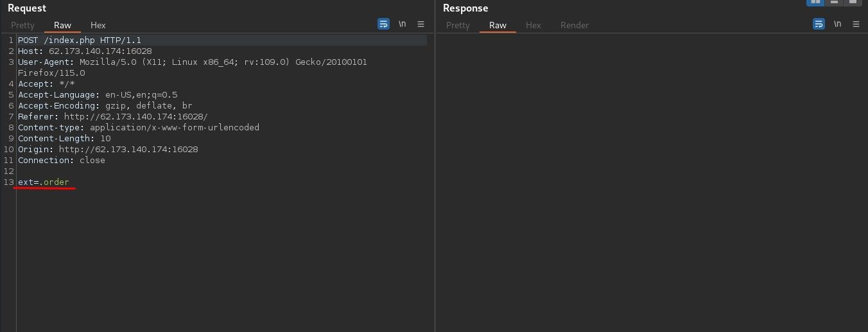Screen dimensions: 868x332
Task: Switch to top-bottom stacked layout icon
Action: tap(835, 3)
